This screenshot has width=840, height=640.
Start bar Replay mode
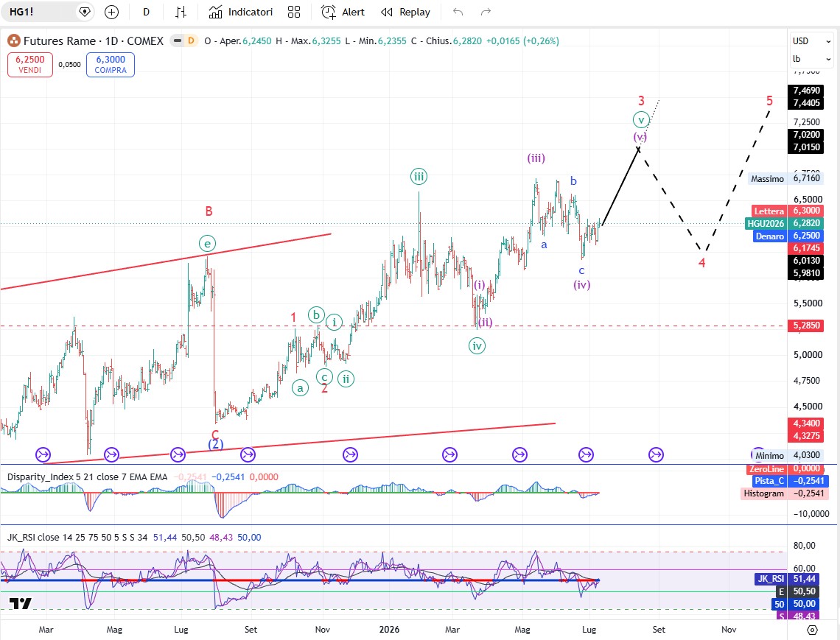(x=405, y=12)
